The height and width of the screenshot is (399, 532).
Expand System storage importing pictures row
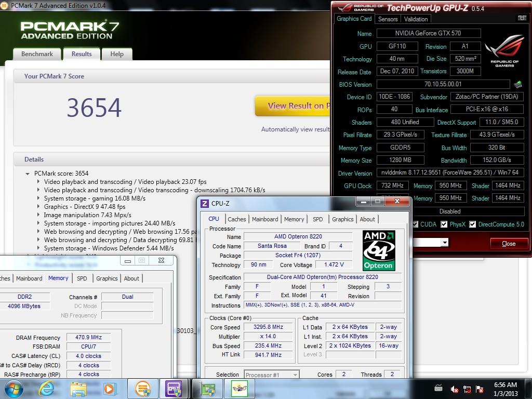pos(38,223)
